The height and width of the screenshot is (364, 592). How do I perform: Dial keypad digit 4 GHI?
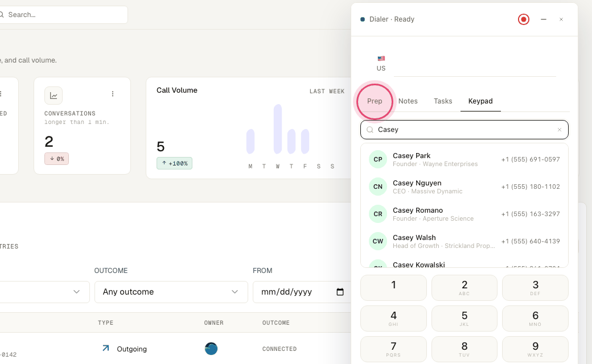point(393,318)
